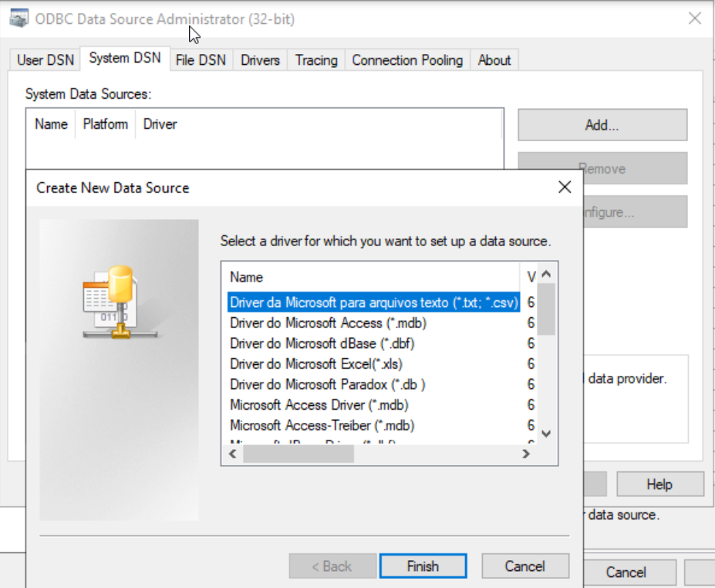Select Microsoft Access-Treiber (*.mdb)

(322, 426)
